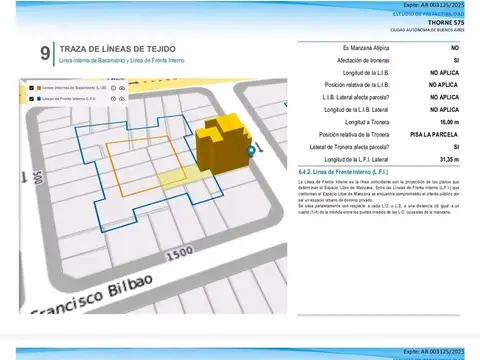This screenshot has height=360, width=480.
Task: Click the PISA LA PARCELA value
Action: point(434,135)
